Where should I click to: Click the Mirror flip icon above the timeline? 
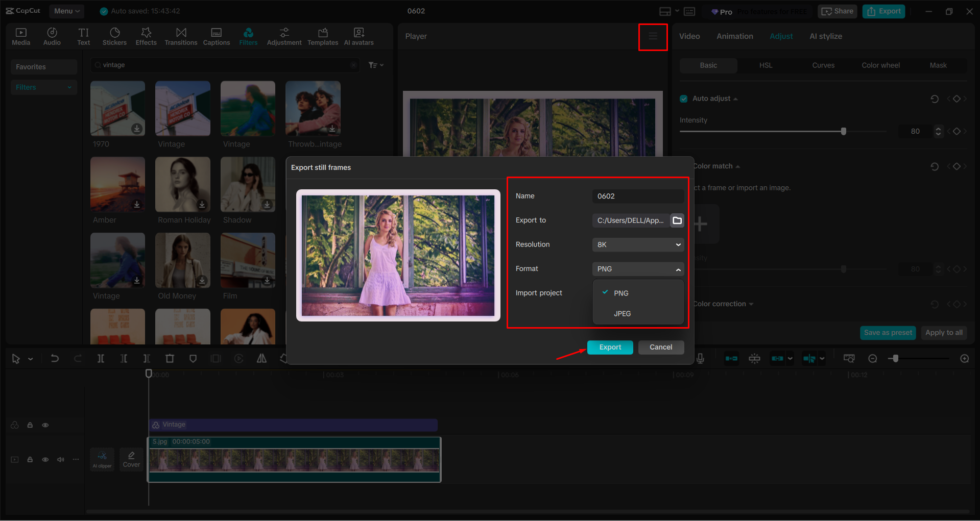[261, 358]
